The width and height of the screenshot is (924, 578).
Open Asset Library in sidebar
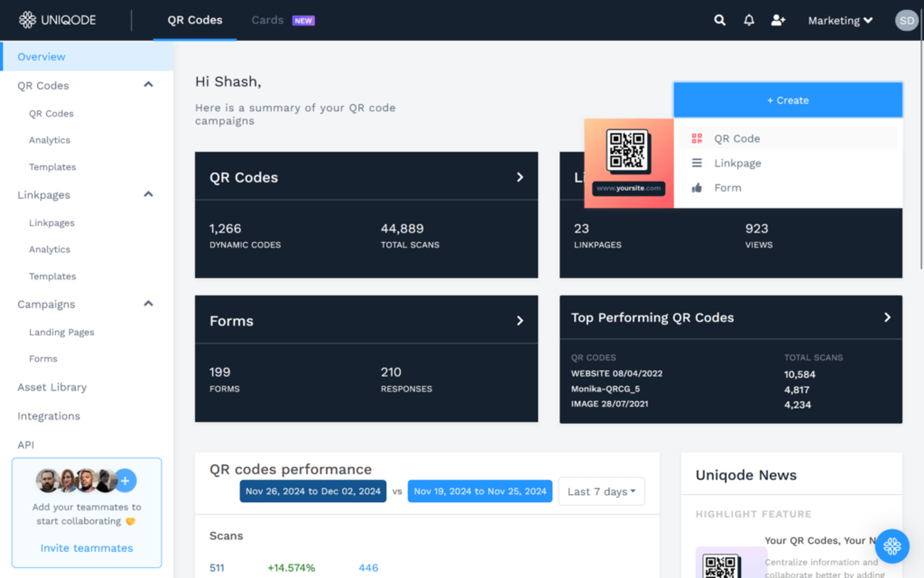(52, 387)
